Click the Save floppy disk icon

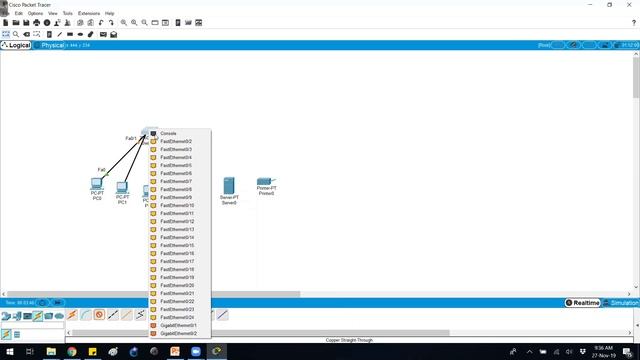(x=26, y=23)
